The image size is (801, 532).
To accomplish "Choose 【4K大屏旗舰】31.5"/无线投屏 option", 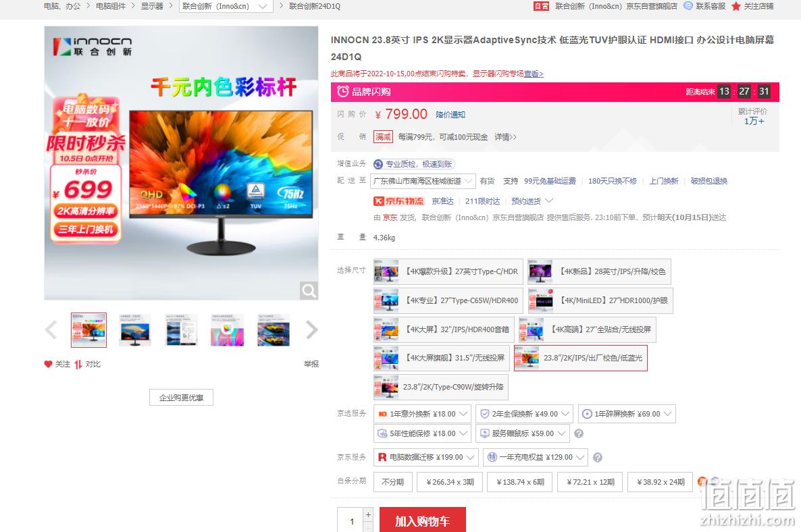I will (x=442, y=358).
